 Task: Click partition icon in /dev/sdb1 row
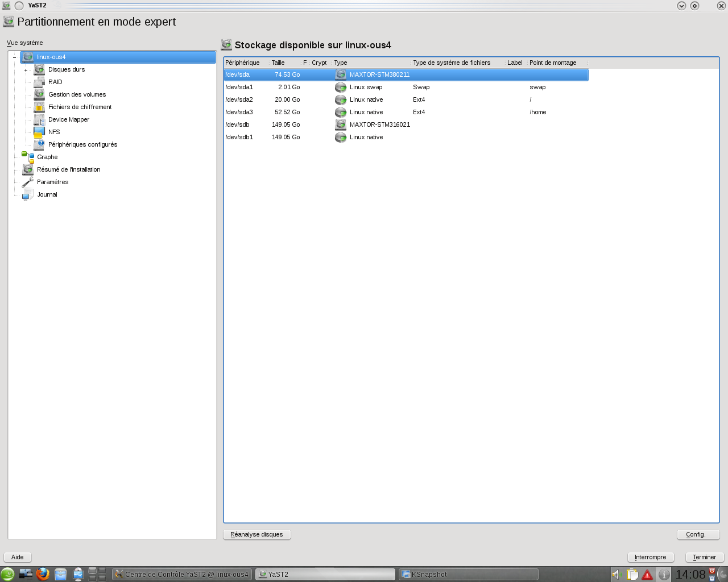[x=341, y=137]
